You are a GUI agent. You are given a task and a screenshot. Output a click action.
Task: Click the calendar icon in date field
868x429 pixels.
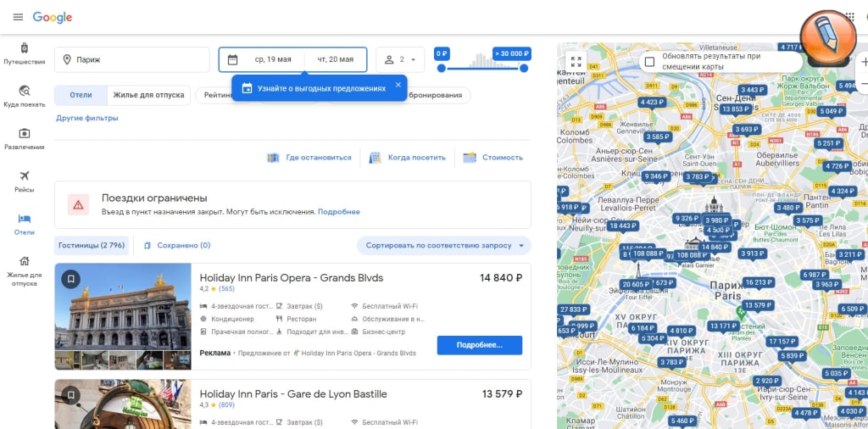tap(232, 59)
